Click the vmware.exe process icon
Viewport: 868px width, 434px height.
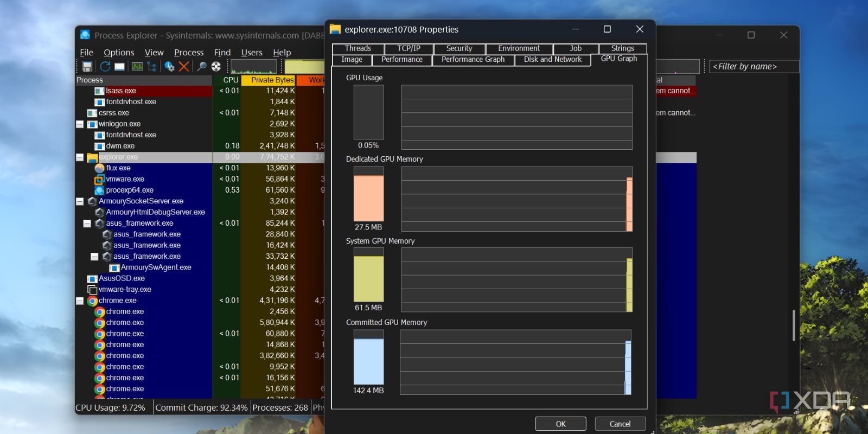tap(99, 179)
